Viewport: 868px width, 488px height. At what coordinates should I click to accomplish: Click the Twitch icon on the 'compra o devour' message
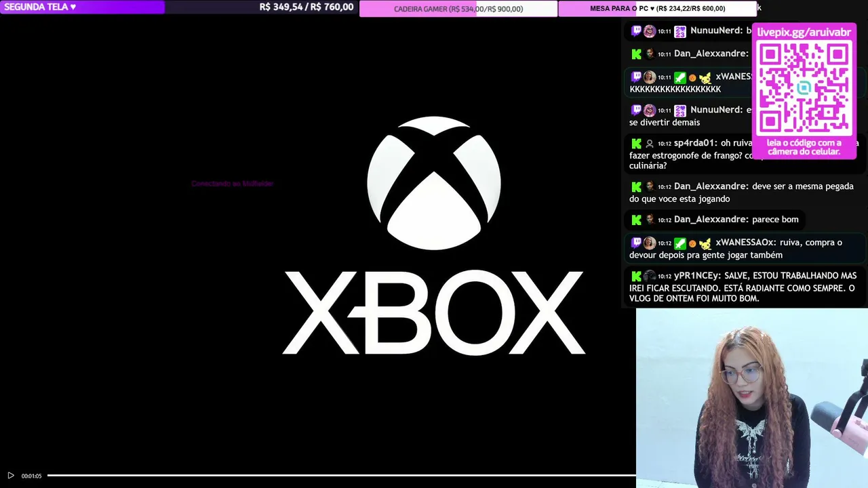(636, 243)
